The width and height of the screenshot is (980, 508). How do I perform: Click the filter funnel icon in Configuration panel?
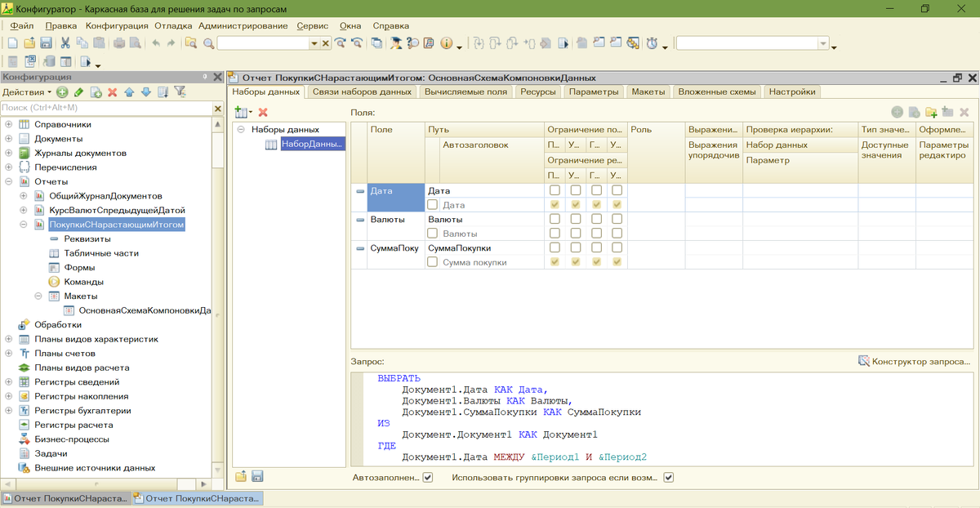tap(180, 92)
